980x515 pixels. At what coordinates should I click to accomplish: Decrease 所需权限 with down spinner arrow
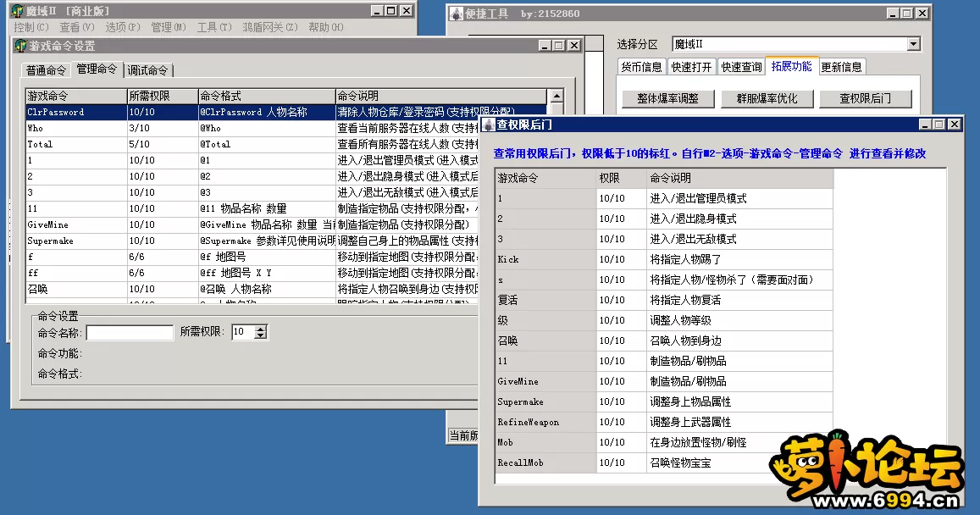point(261,335)
